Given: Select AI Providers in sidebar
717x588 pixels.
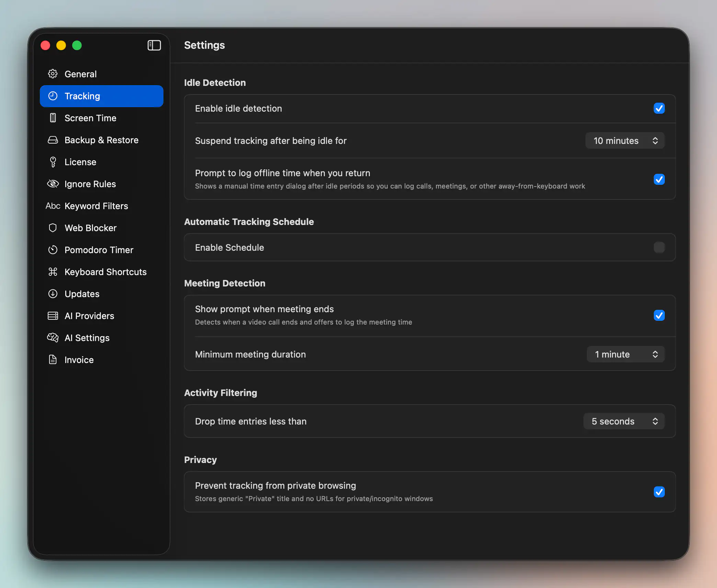Looking at the screenshot, I should 101,316.
